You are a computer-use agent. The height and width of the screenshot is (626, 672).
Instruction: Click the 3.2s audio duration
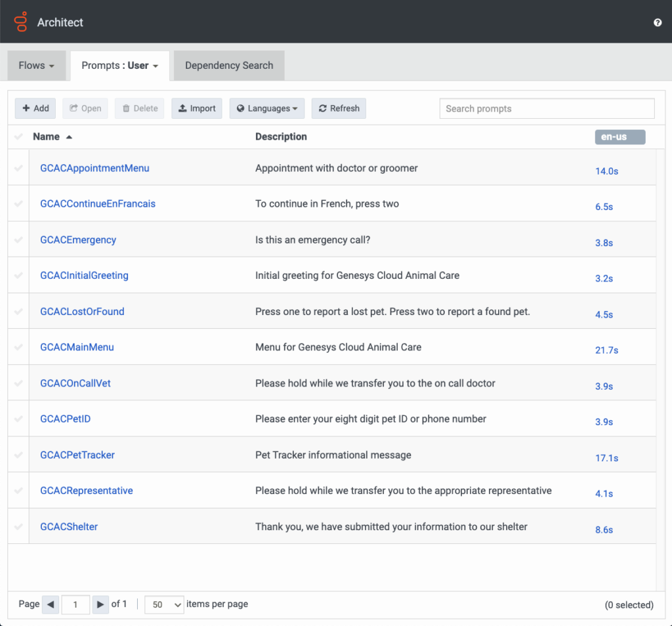coord(604,278)
